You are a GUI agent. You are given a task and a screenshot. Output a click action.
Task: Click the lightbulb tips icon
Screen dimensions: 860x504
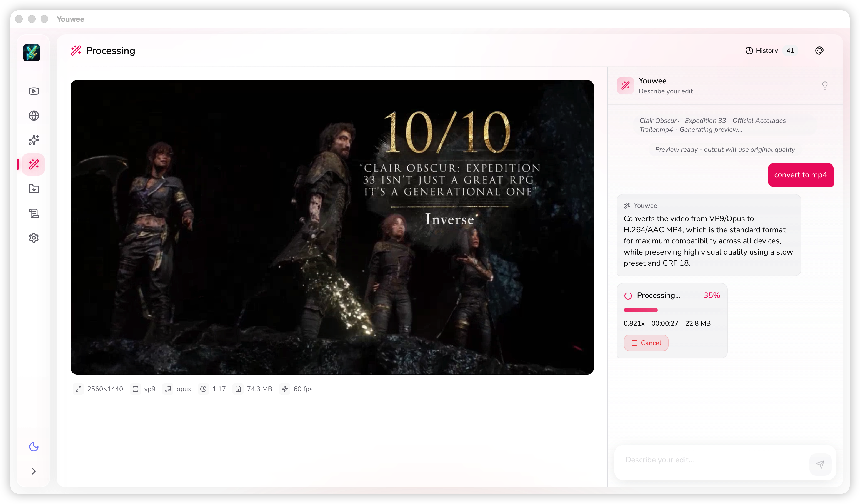point(824,85)
